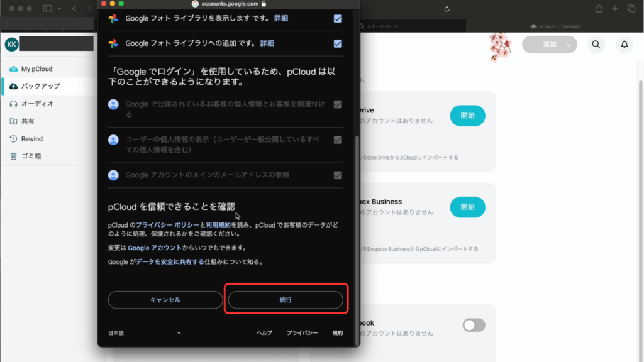Screen dimensions: 644x362
Task: Click the Safari sidebar toggle icon
Action: coord(48,8)
